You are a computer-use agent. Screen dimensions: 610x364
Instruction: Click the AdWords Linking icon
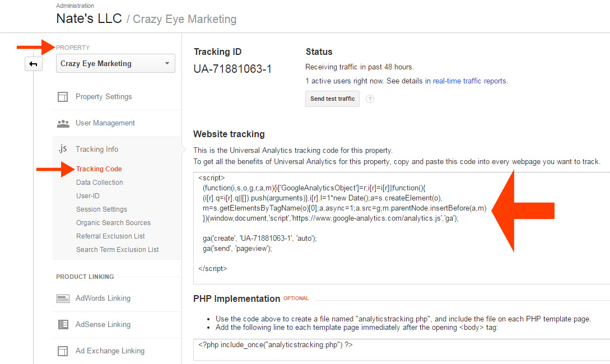tap(63, 298)
